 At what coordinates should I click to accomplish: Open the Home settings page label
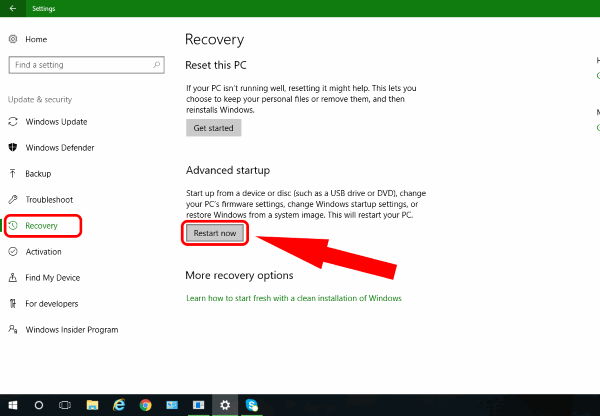click(36, 39)
